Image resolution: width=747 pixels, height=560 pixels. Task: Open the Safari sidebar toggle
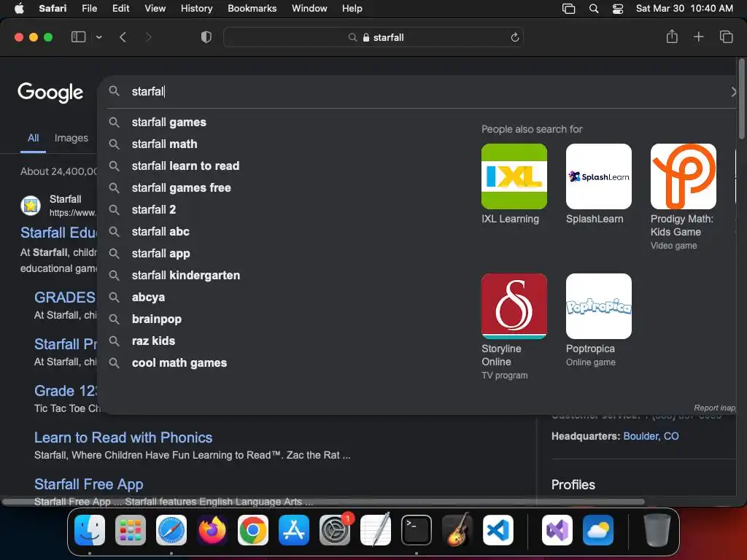pyautogui.click(x=78, y=37)
